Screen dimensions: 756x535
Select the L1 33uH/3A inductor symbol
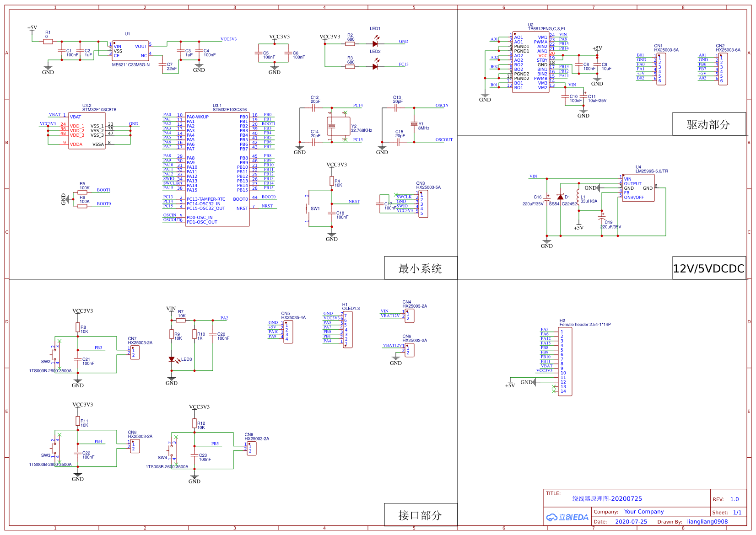coord(578,198)
